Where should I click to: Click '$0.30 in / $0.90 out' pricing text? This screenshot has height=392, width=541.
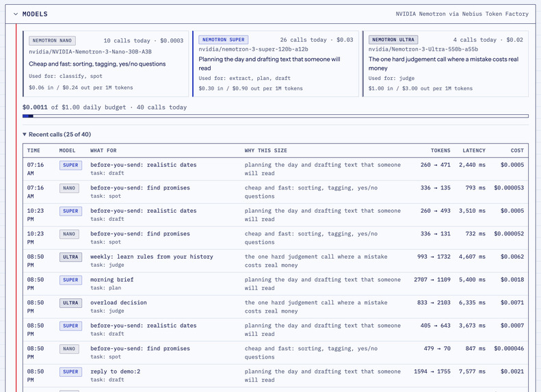tap(250, 88)
